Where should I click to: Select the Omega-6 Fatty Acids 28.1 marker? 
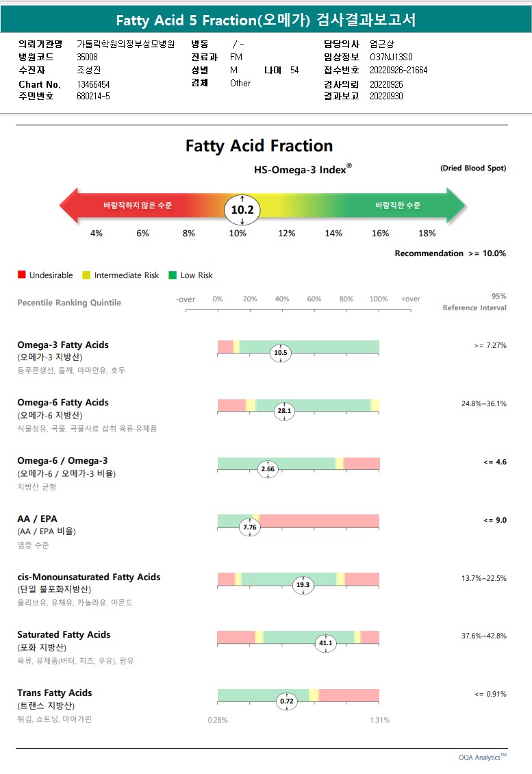click(x=284, y=411)
